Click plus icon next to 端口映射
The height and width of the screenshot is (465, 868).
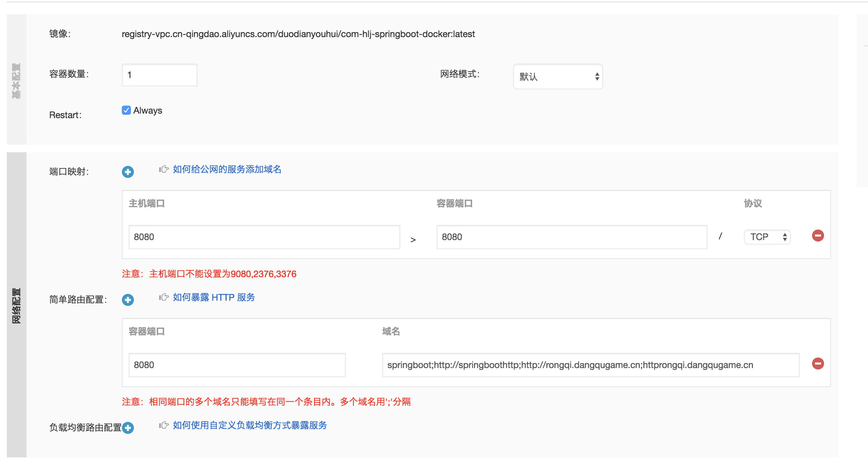(128, 172)
